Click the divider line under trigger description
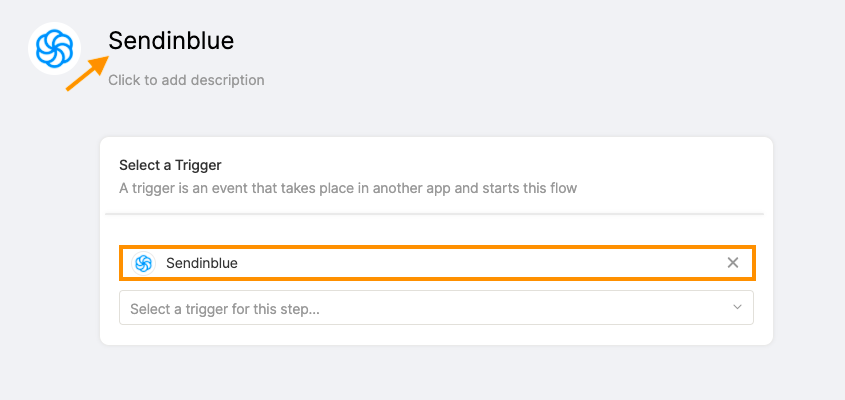Viewport: 845px width, 400px height. coord(434,214)
